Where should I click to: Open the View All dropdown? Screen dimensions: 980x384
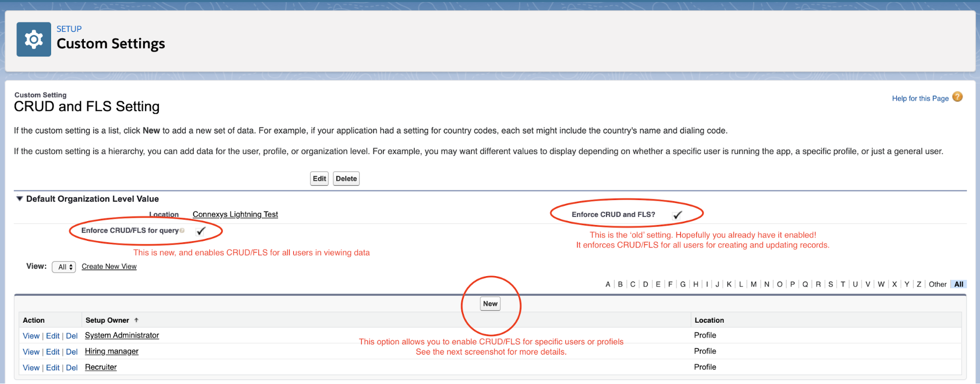[64, 267]
